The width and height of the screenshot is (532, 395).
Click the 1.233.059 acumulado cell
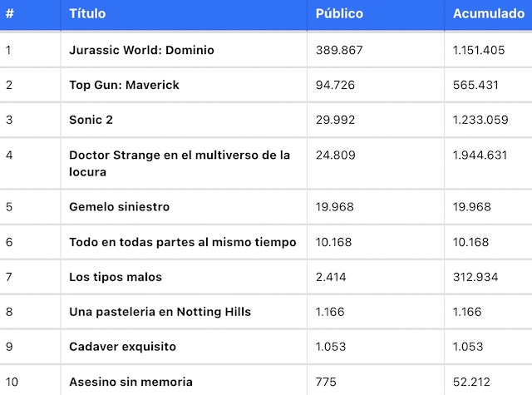pos(480,120)
